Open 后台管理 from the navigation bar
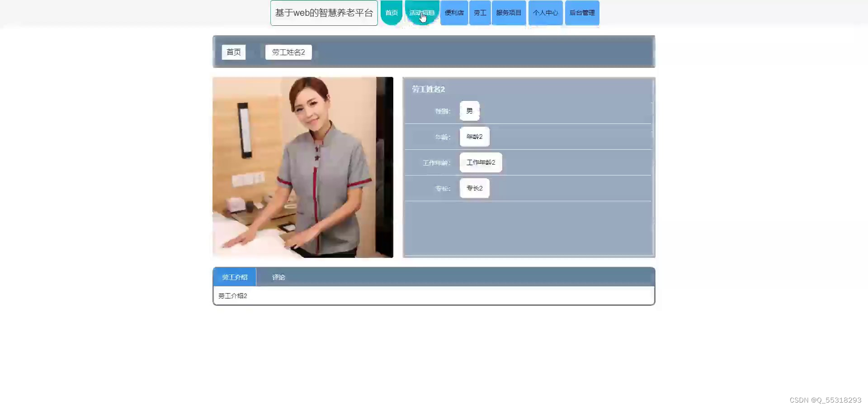 [x=582, y=13]
